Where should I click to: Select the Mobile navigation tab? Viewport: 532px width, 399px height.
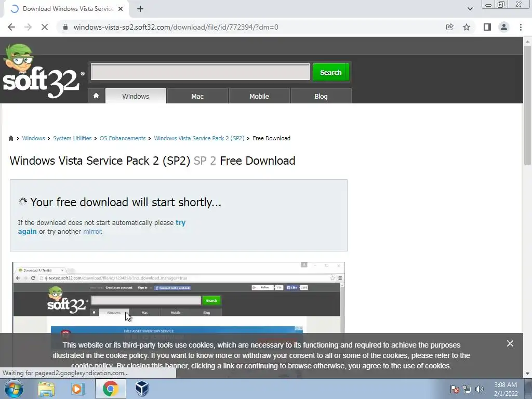(259, 96)
